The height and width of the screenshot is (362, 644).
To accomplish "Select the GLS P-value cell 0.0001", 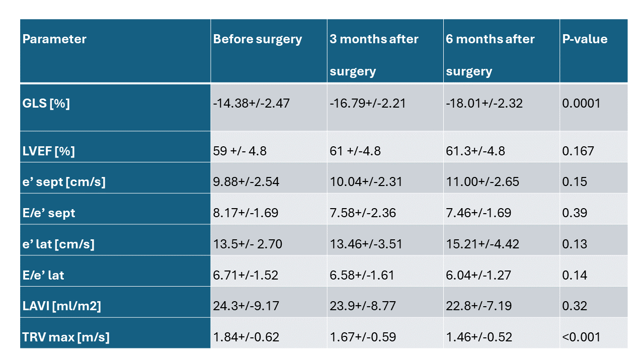I will (x=581, y=104).
